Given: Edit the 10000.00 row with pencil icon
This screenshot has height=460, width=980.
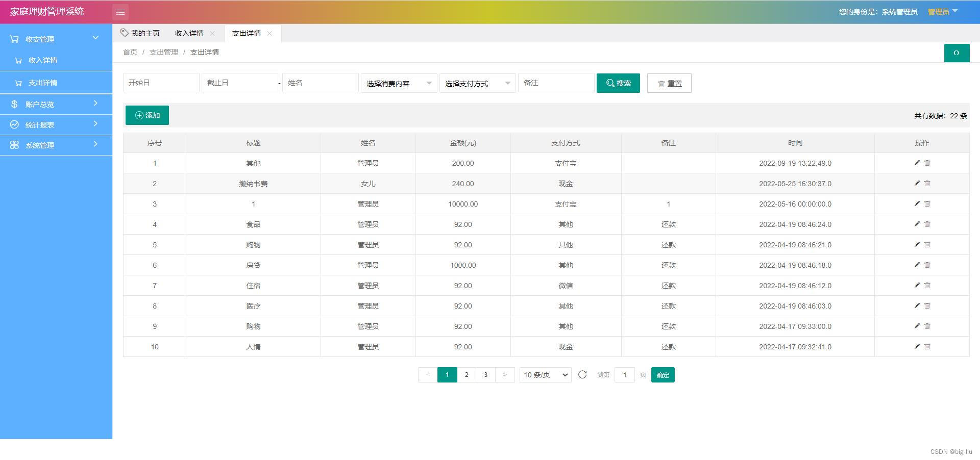Looking at the screenshot, I should coord(917,203).
